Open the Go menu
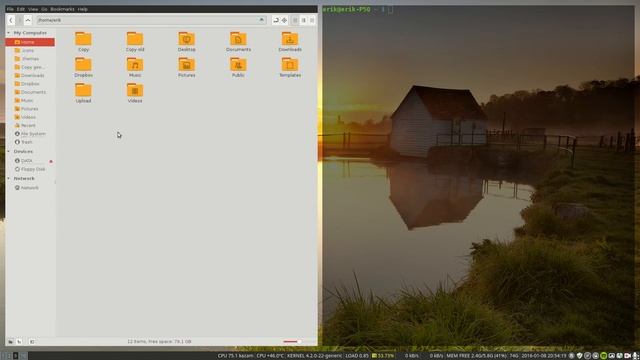The width and height of the screenshot is (640, 360). [44, 9]
